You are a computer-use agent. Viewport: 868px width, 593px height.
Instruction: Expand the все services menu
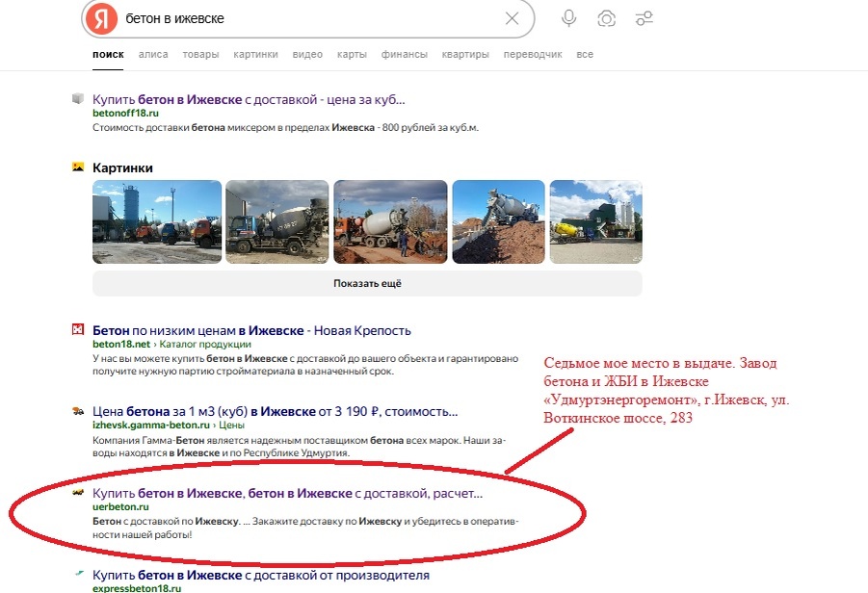pyautogui.click(x=585, y=54)
